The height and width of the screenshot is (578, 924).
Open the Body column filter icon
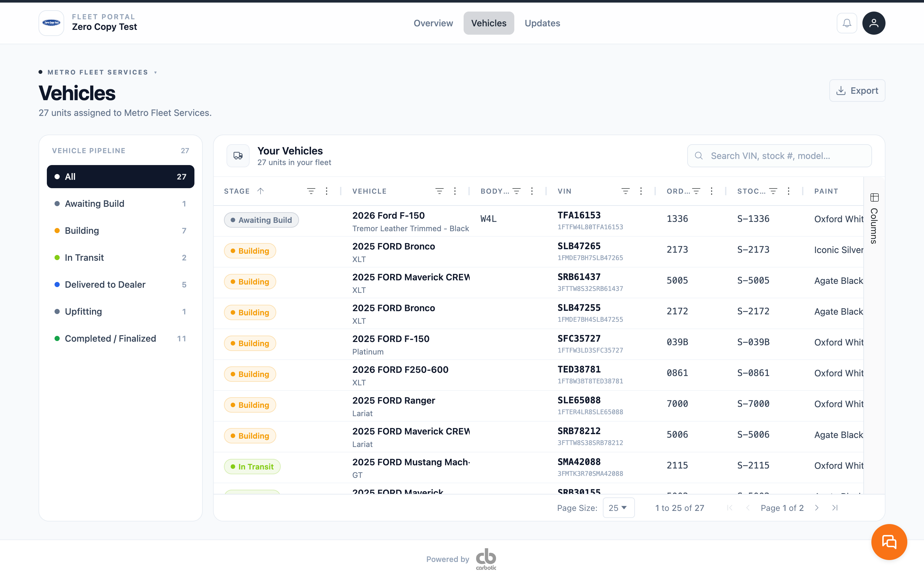point(517,191)
